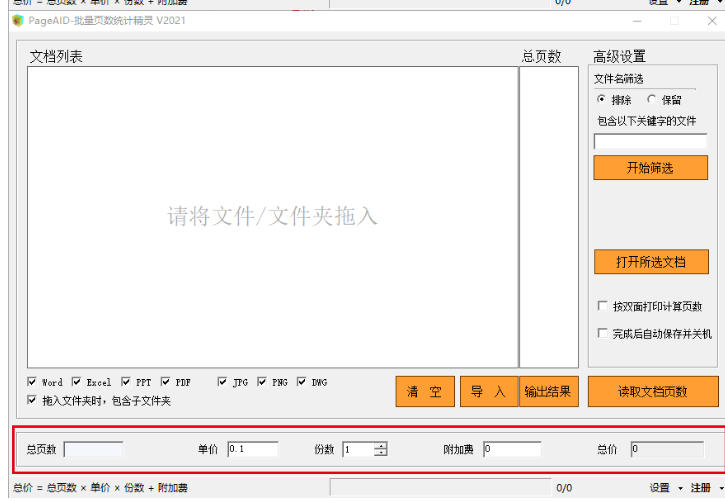The height and width of the screenshot is (501, 725).
Task: Toggle the JPG file type checkbox
Action: [222, 382]
